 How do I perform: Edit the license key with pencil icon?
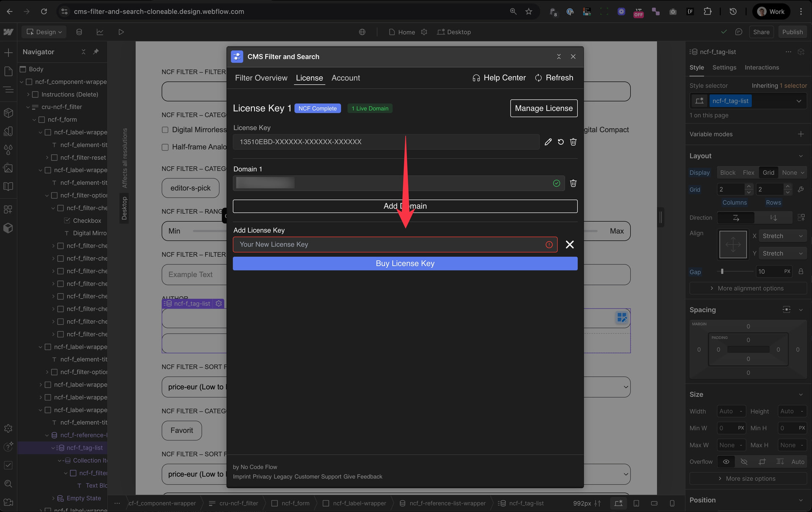pos(548,142)
